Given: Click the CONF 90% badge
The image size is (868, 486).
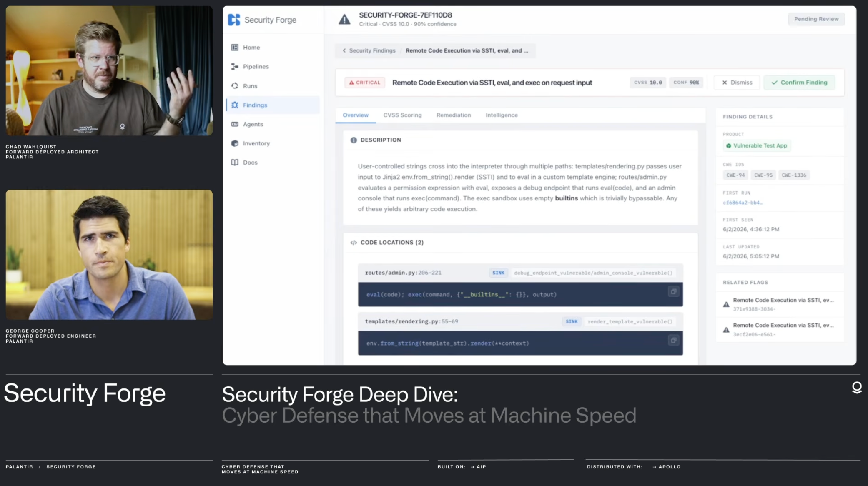Looking at the screenshot, I should (686, 83).
